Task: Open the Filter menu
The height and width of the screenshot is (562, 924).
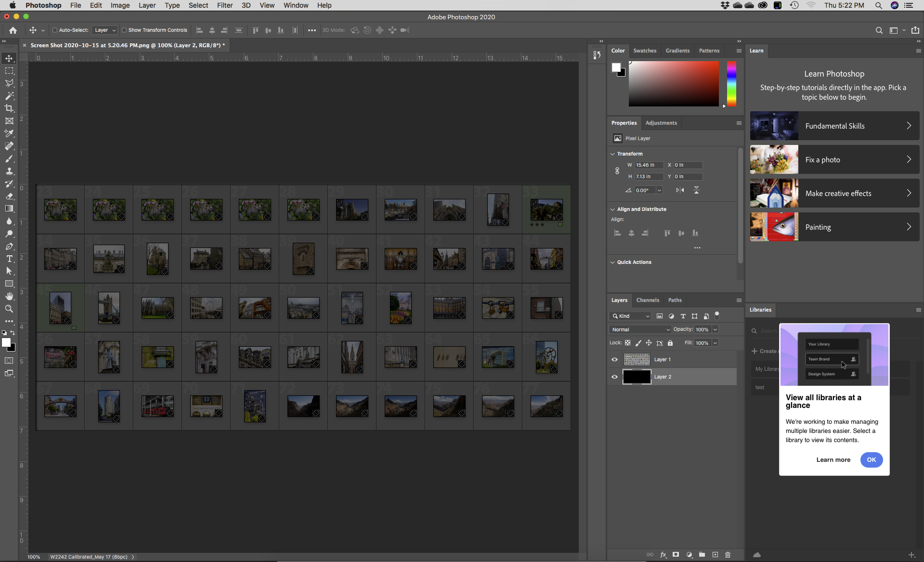Action: [225, 5]
